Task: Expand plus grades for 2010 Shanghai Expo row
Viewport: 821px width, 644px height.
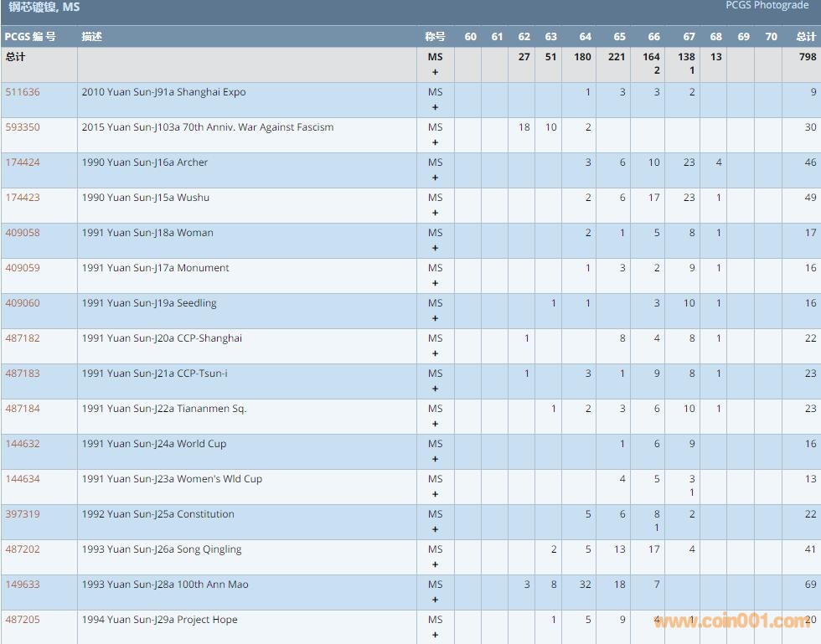Action: click(435, 107)
